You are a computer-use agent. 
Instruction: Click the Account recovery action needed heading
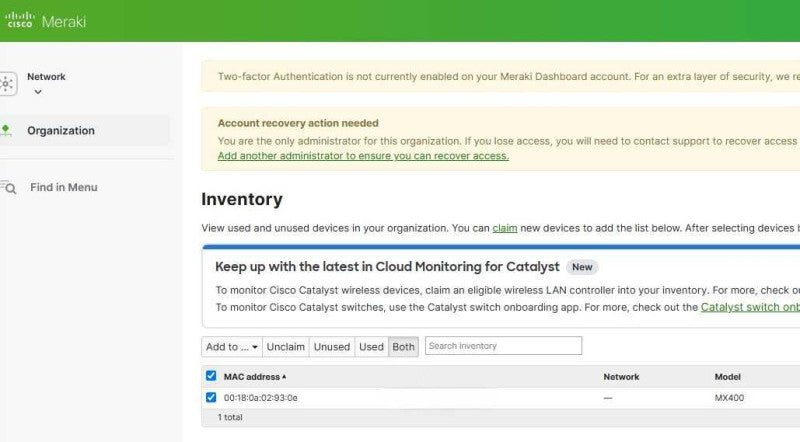298,123
